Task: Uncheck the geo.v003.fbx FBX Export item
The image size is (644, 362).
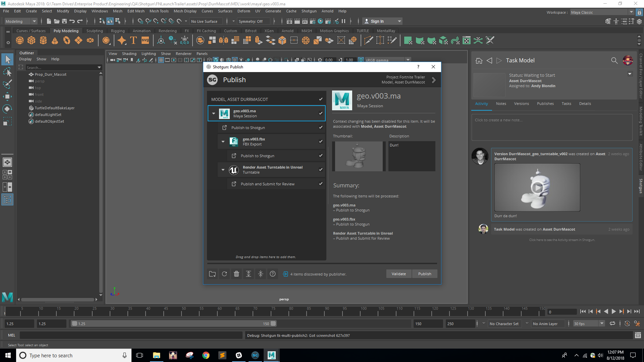Action: click(x=321, y=141)
